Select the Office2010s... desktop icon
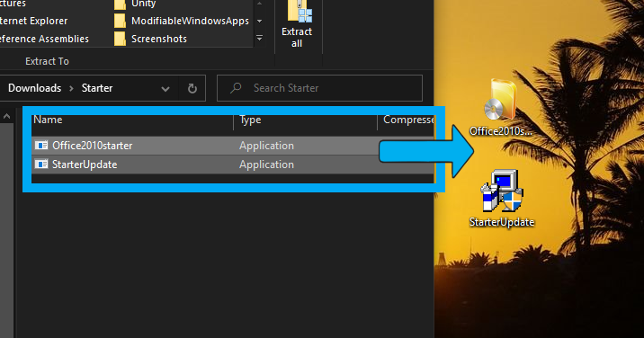This screenshot has height=338, width=644. pyautogui.click(x=501, y=108)
